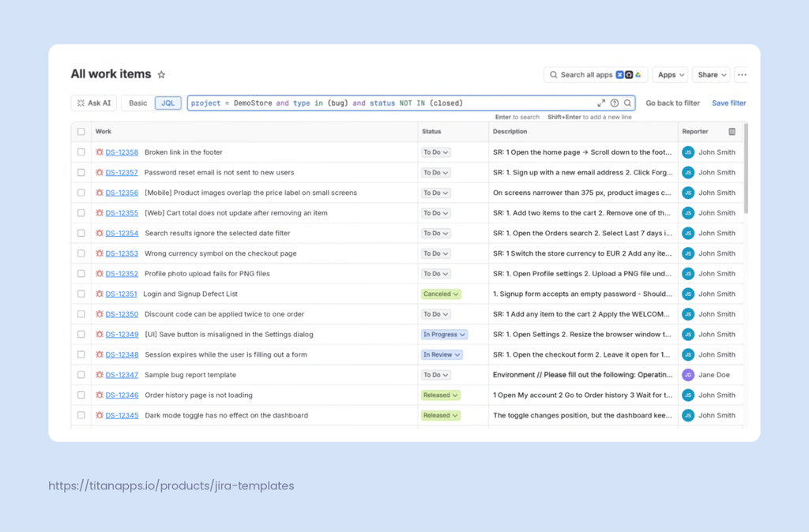Click Jane Doe's avatar on DS-12347 row
The height and width of the screenshot is (532, 809).
pos(688,375)
